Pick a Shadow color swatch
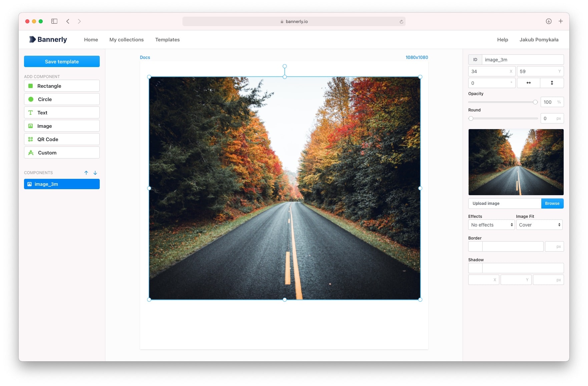 (x=475, y=268)
